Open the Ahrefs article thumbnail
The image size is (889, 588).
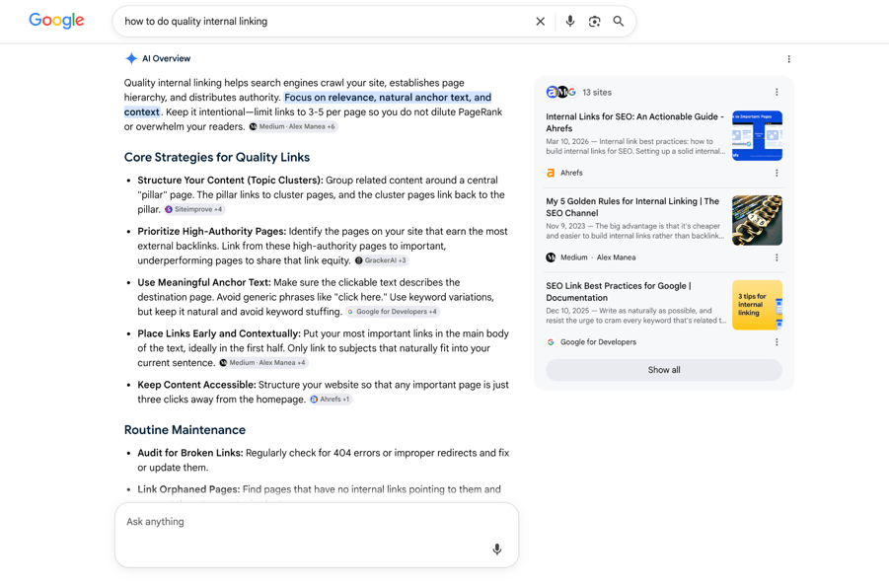click(x=757, y=135)
